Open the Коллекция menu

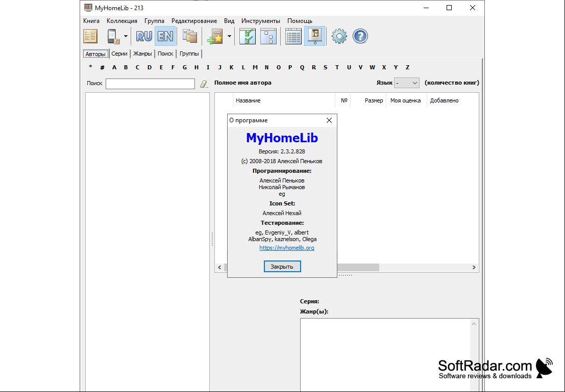(x=122, y=21)
